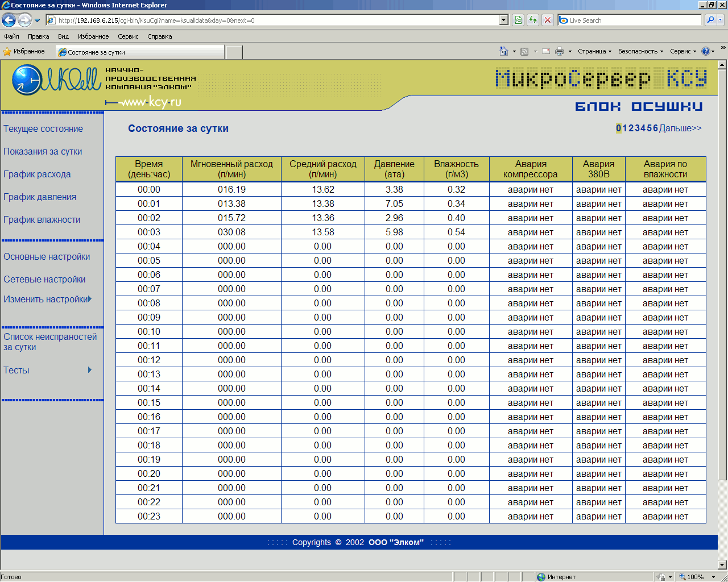Select the value 030.08 in the table
This screenshot has width=728, height=582.
tap(232, 232)
